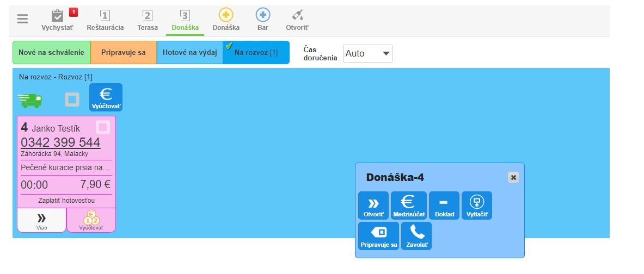
Task: Click the Nové na schválenie filter
Action: (x=51, y=53)
